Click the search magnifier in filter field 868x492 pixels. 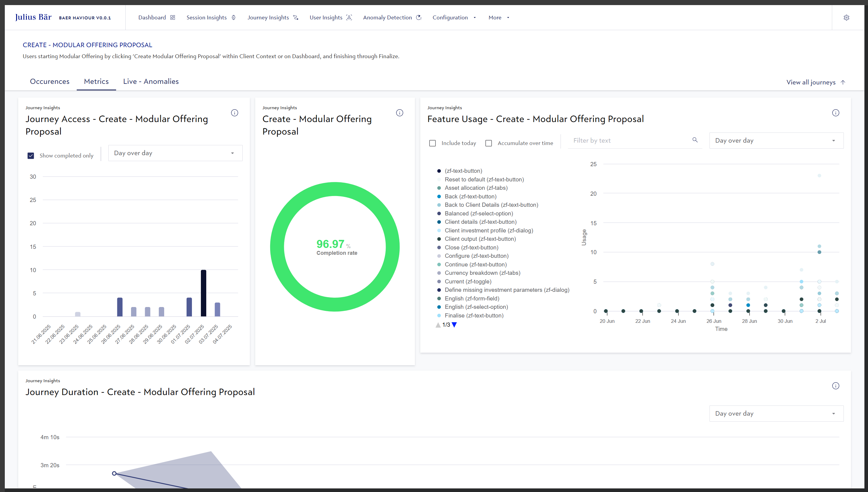tap(695, 140)
